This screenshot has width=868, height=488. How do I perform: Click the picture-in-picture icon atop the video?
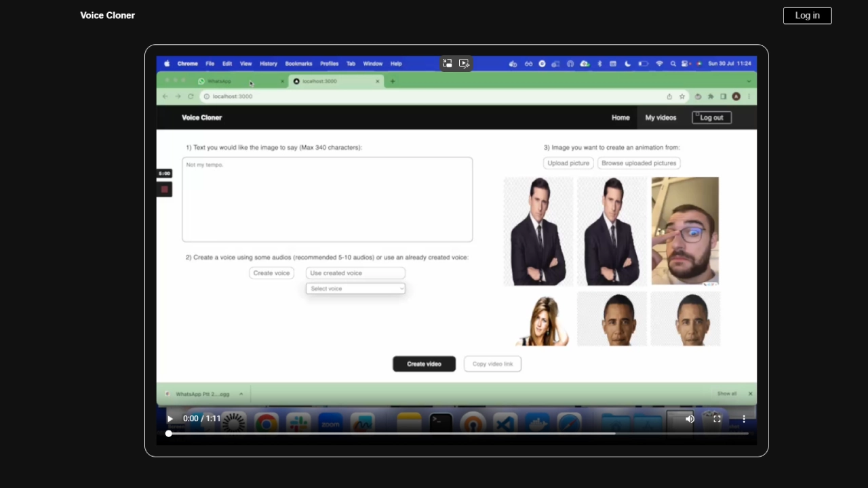pyautogui.click(x=448, y=64)
